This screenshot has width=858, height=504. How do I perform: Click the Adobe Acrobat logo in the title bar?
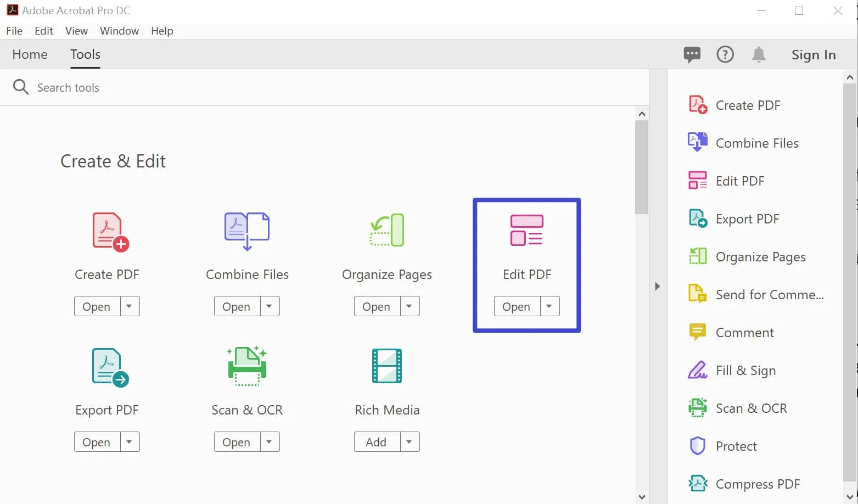point(12,9)
